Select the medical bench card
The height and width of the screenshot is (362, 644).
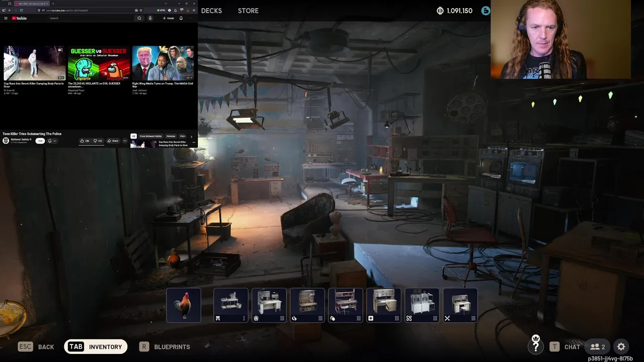(384, 305)
